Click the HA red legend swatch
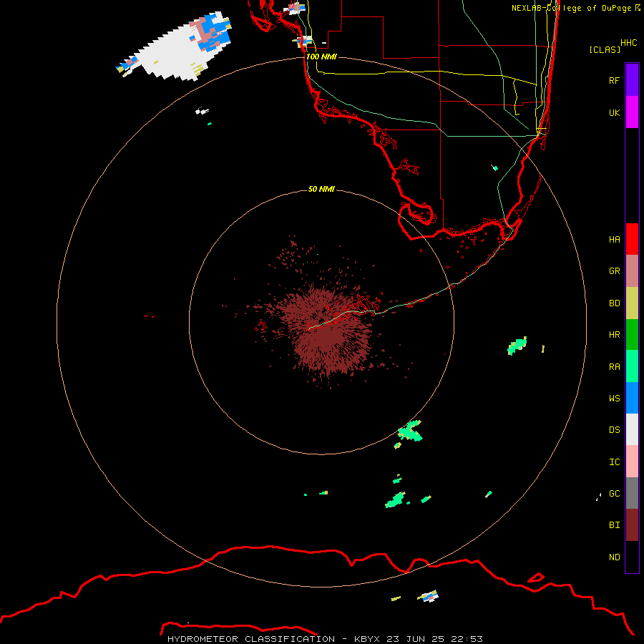The width and height of the screenshot is (644, 644). (632, 239)
